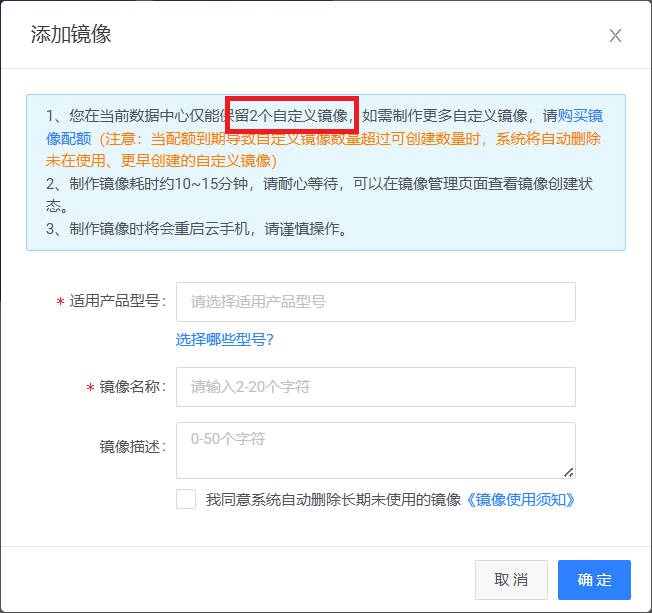
Task: Open the 购买镜像配额 link
Action: [580, 116]
